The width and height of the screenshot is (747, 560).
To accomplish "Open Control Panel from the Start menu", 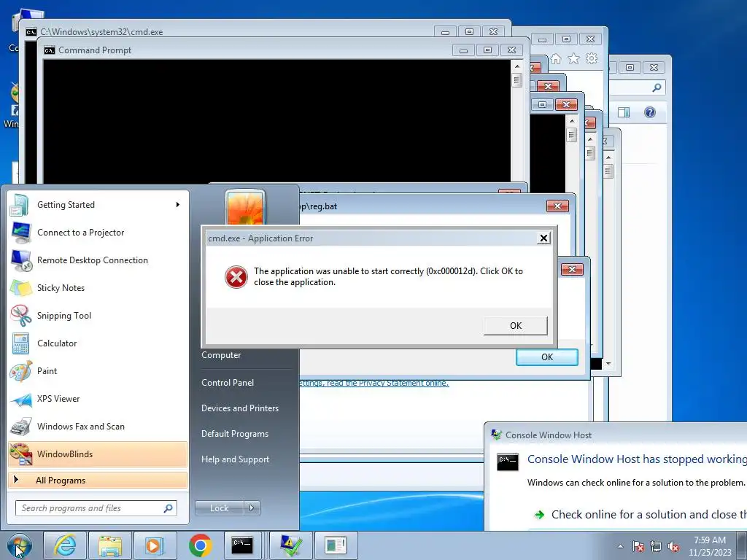I will tap(228, 383).
